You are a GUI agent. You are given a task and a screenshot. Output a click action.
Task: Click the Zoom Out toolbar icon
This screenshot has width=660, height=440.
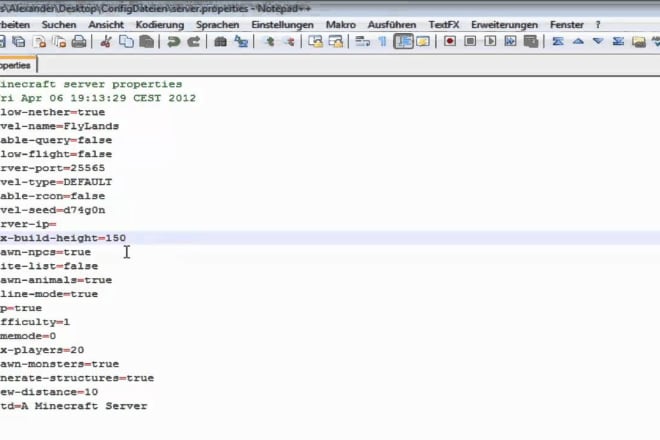click(290, 42)
